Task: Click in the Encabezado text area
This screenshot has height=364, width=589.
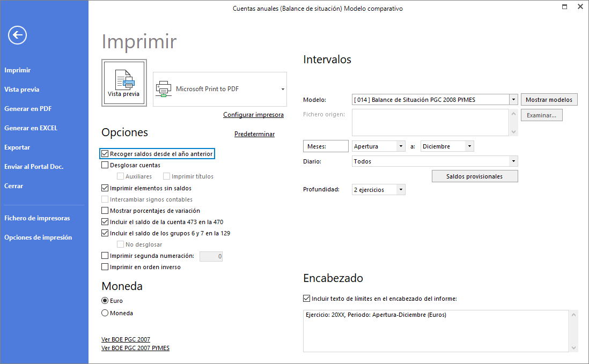Action: (436, 331)
